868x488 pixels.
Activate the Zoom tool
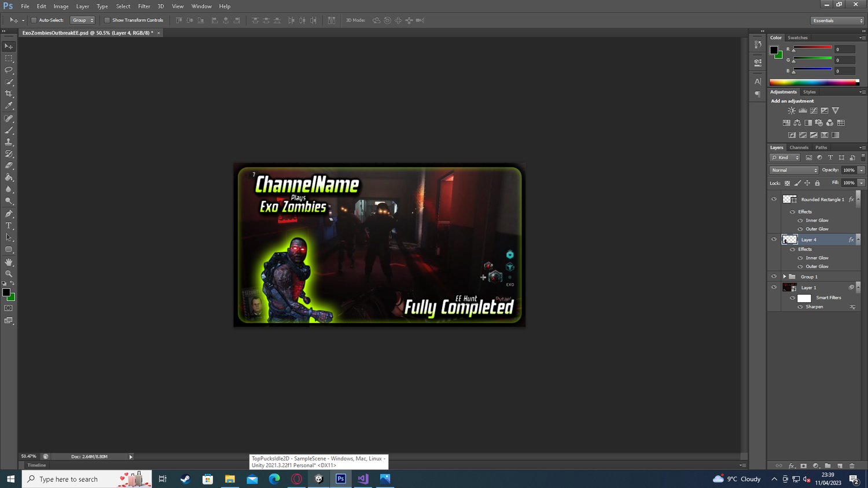(x=9, y=274)
